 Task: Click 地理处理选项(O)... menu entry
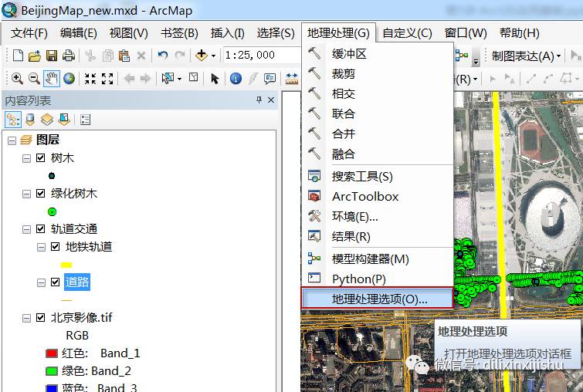tap(378, 299)
